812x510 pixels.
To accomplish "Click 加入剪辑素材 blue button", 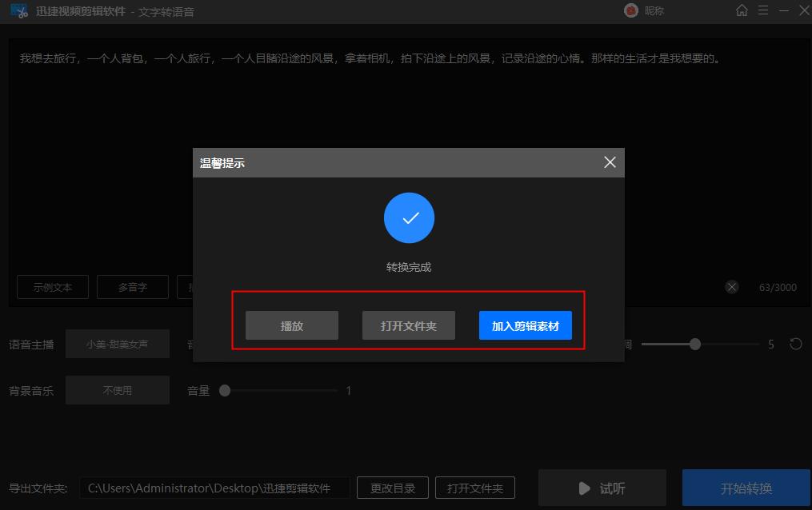I will (x=525, y=325).
